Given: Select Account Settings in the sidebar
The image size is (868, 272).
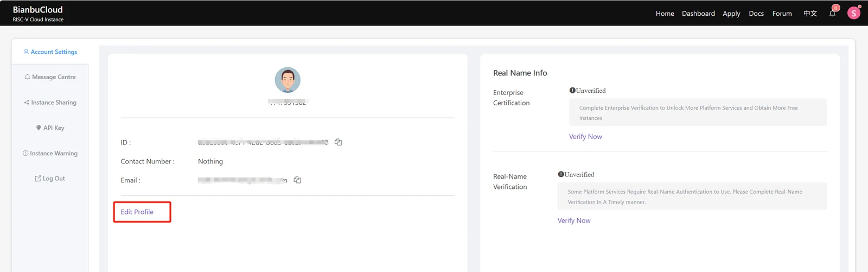Looking at the screenshot, I should tap(50, 52).
